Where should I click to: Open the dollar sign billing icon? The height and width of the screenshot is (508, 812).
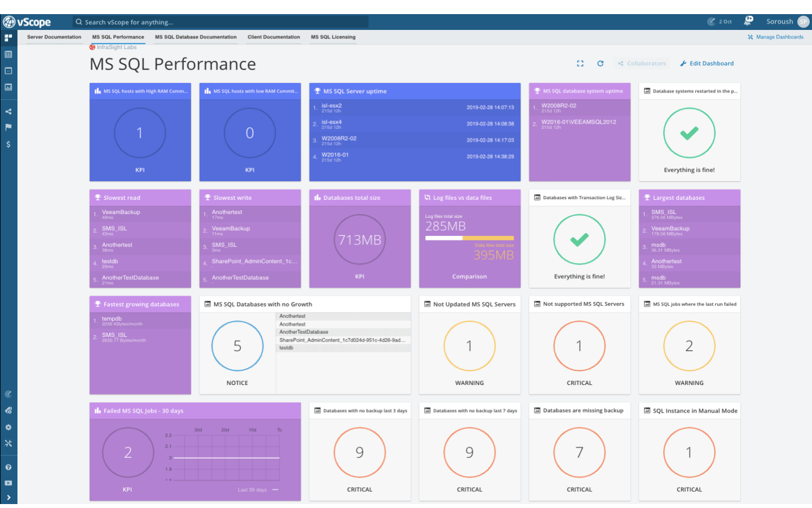point(8,144)
